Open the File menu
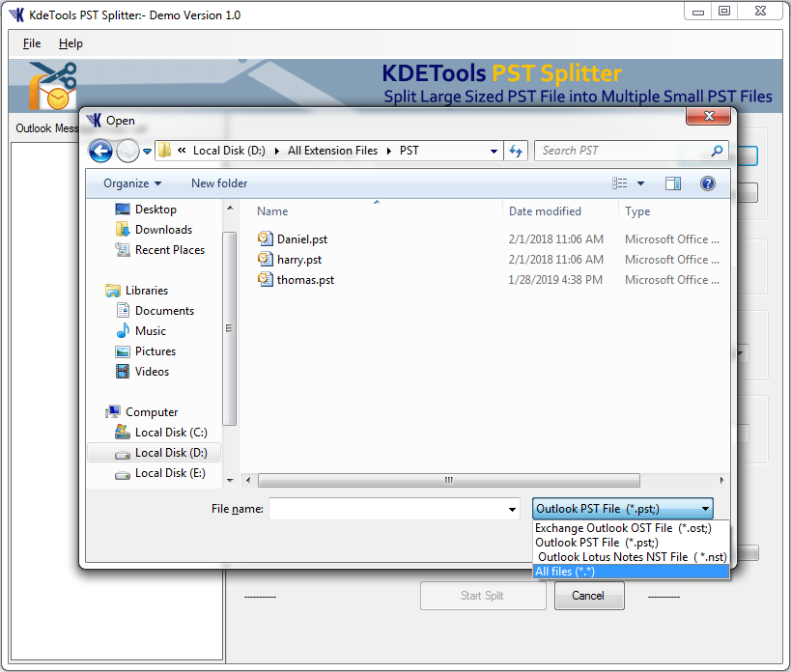Image resolution: width=791 pixels, height=672 pixels. (x=31, y=43)
